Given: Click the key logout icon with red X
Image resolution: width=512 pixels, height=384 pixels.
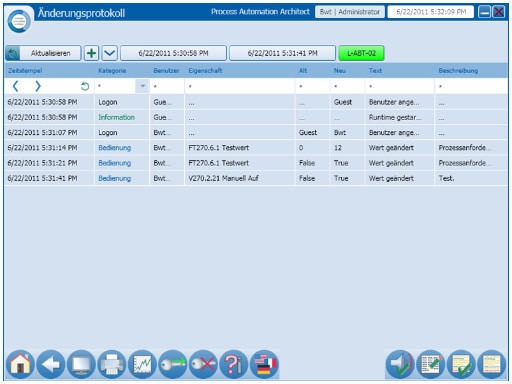Looking at the screenshot, I should 203,364.
